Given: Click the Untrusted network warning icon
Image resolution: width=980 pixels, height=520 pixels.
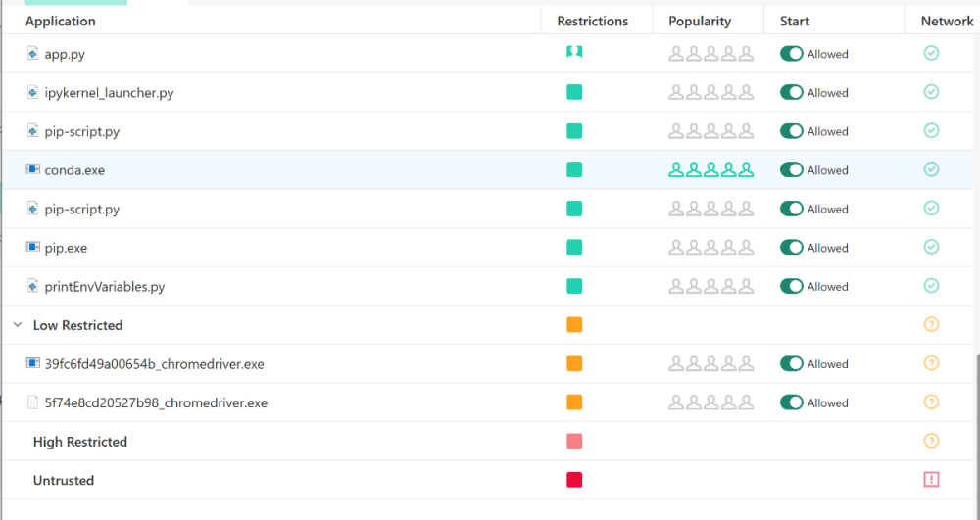Looking at the screenshot, I should point(931,480).
